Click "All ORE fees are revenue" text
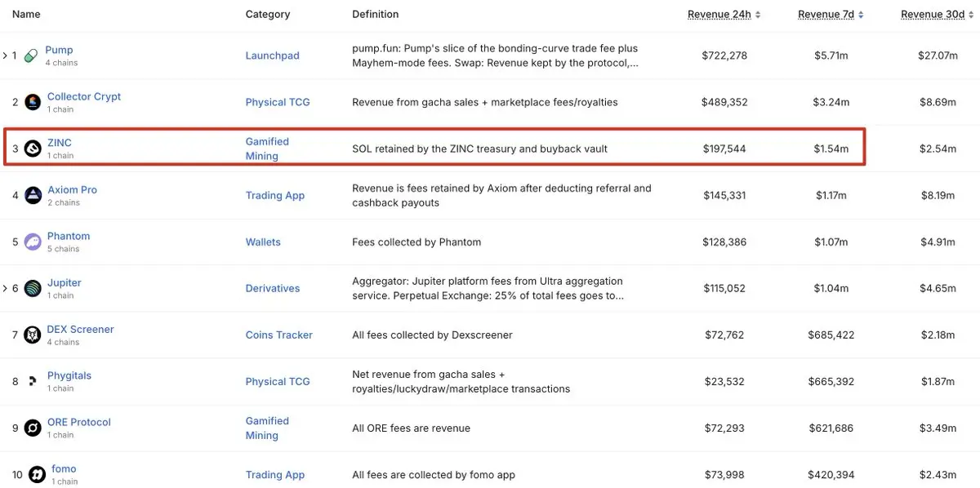The height and width of the screenshot is (488, 980). point(411,428)
